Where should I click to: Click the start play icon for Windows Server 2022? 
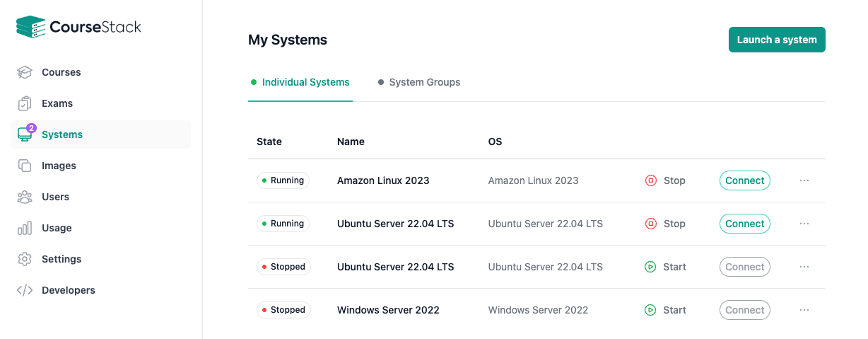(650, 310)
